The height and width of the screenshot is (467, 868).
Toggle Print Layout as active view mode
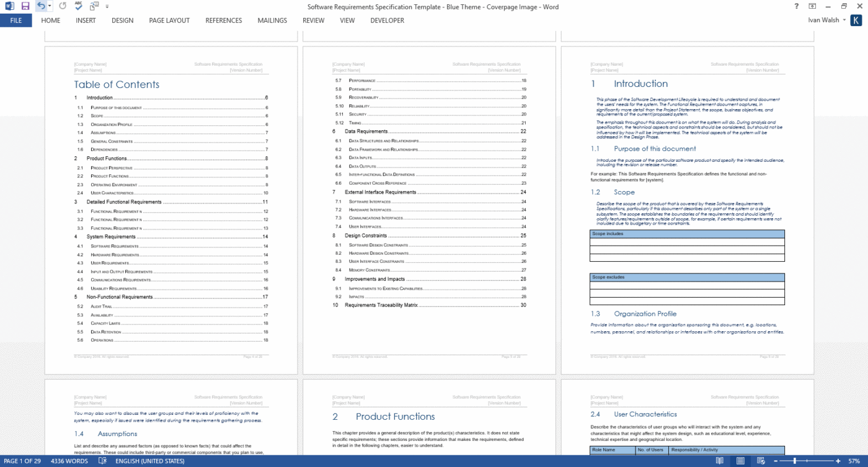[741, 462]
